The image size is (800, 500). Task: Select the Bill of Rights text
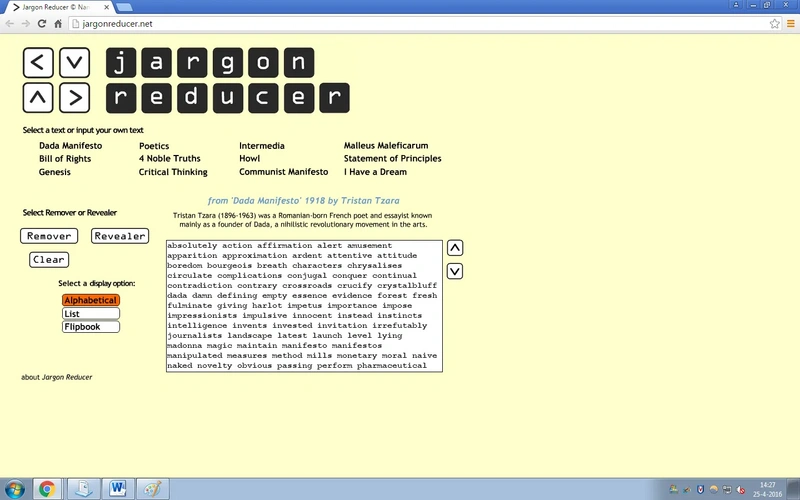click(65, 159)
